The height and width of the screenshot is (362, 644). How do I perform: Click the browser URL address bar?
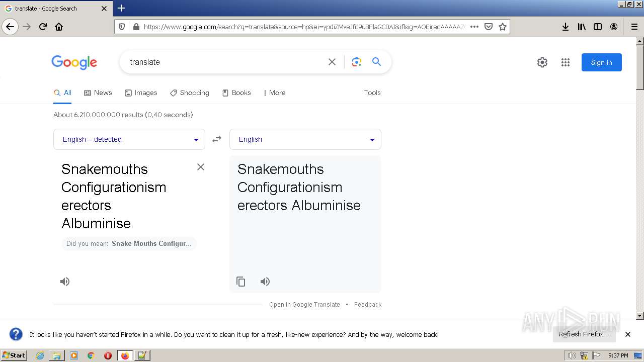pos(303,27)
